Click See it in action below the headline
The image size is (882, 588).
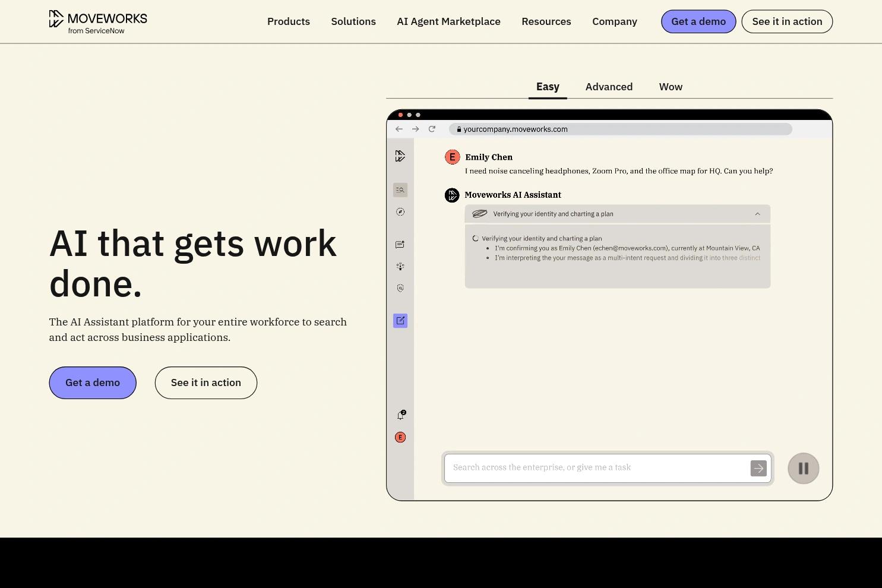[x=206, y=382]
